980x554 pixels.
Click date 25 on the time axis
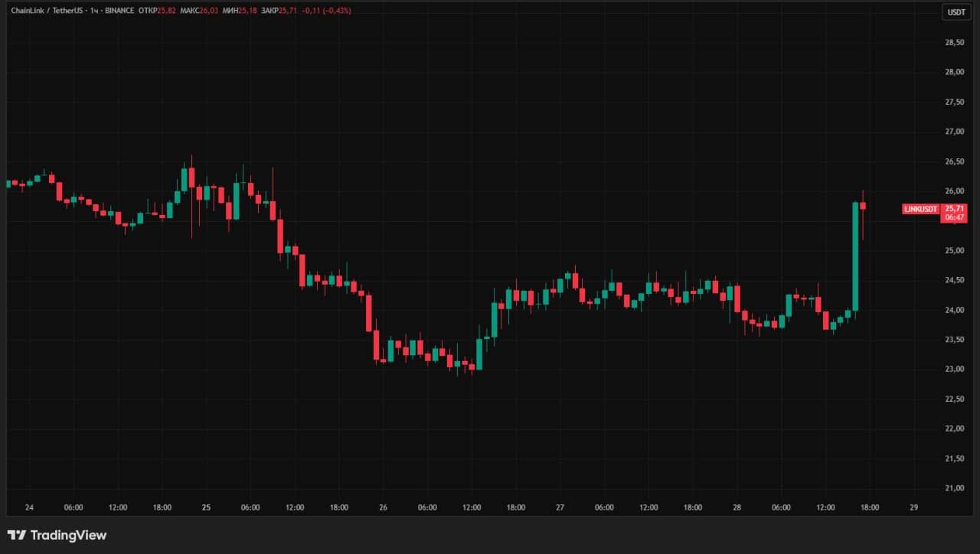click(206, 507)
